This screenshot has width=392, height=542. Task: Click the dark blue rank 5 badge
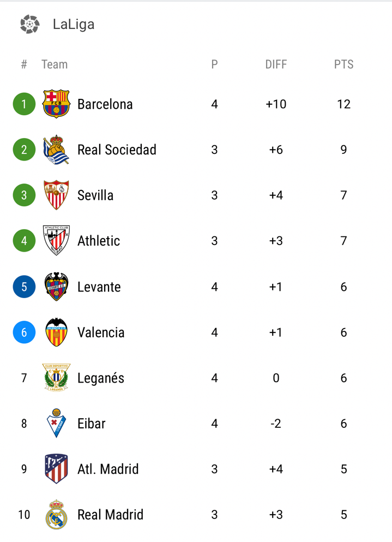24,287
